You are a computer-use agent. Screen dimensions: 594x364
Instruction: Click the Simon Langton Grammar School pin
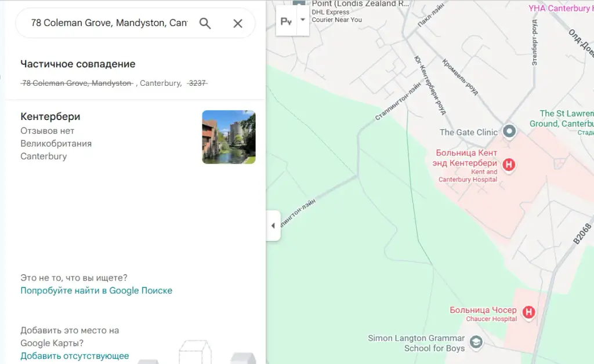(476, 342)
